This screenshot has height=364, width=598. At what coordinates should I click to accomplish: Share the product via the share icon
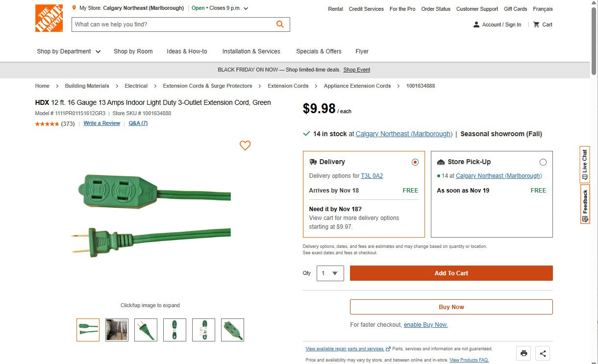[x=543, y=353]
